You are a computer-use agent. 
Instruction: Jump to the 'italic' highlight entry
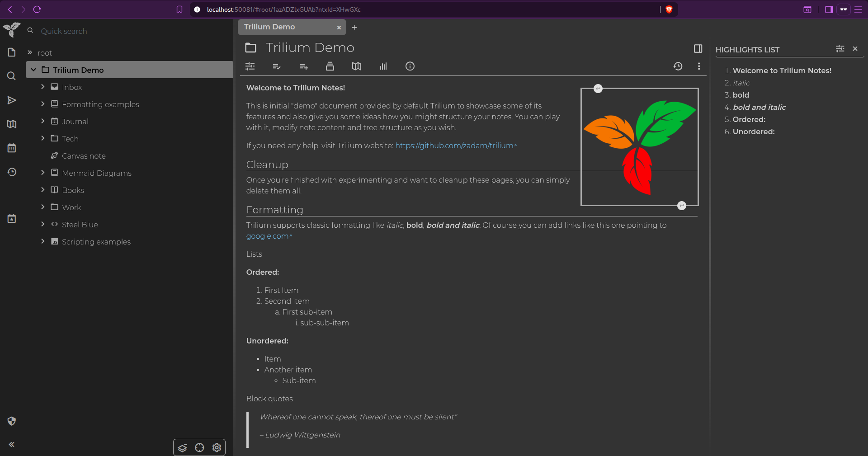pos(741,83)
